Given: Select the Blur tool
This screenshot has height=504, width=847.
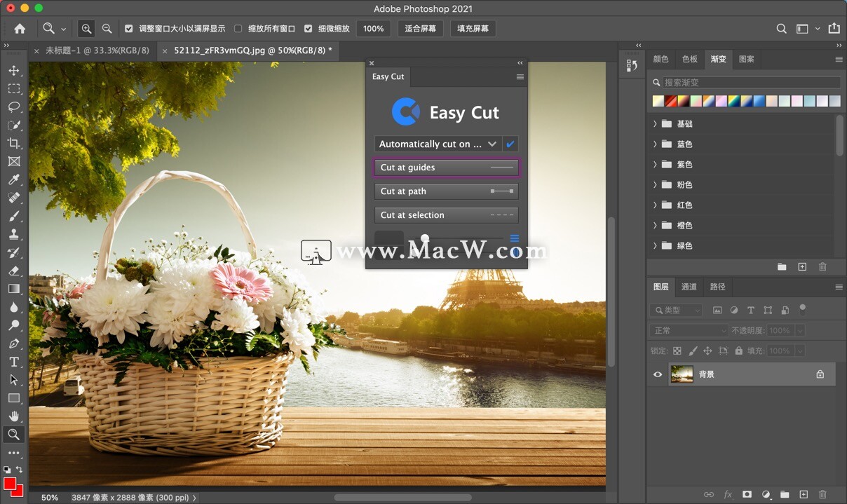Looking at the screenshot, I should (x=14, y=307).
